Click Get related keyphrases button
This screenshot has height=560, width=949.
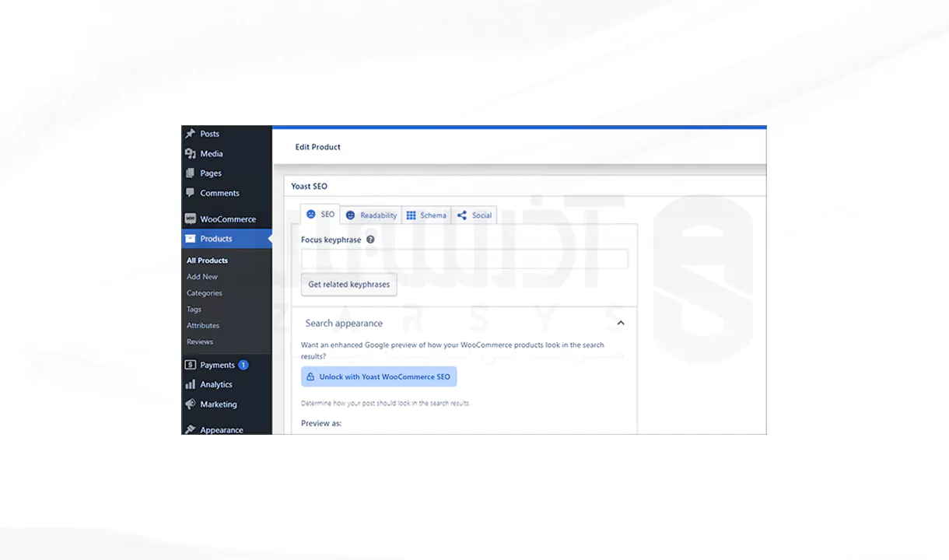pos(349,285)
